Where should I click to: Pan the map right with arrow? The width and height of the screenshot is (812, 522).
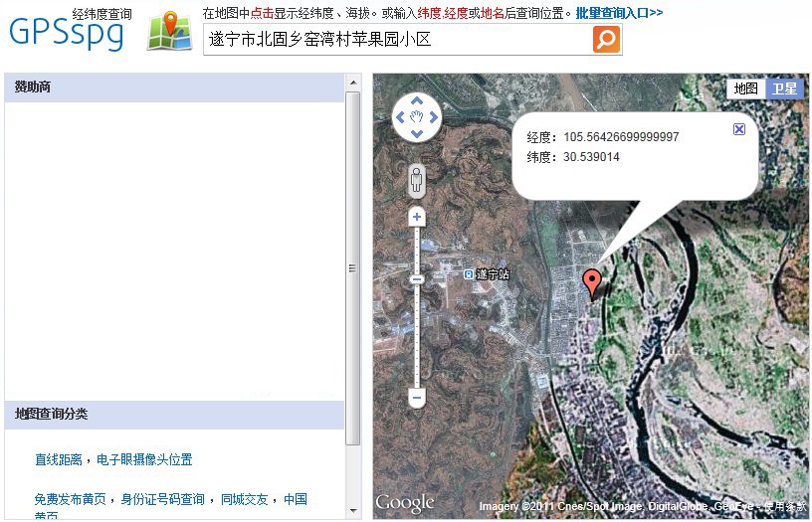pyautogui.click(x=434, y=117)
